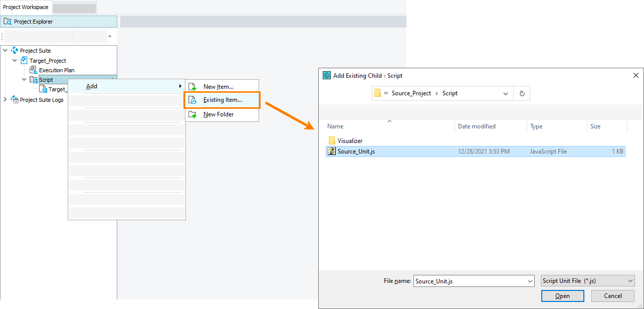Click the New Item icon in the Add submenu
Viewport: 644px width, 309px height.
pyautogui.click(x=193, y=86)
